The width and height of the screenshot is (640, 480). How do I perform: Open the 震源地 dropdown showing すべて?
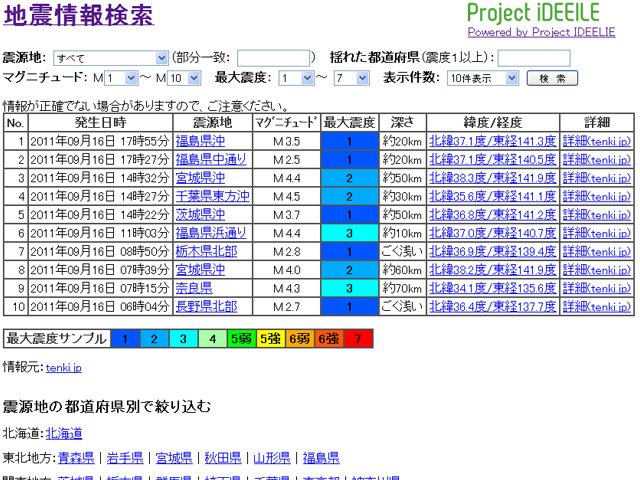[111, 58]
